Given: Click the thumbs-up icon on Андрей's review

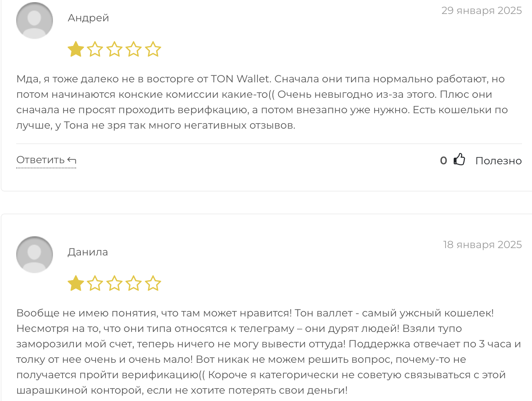Looking at the screenshot, I should (x=459, y=160).
